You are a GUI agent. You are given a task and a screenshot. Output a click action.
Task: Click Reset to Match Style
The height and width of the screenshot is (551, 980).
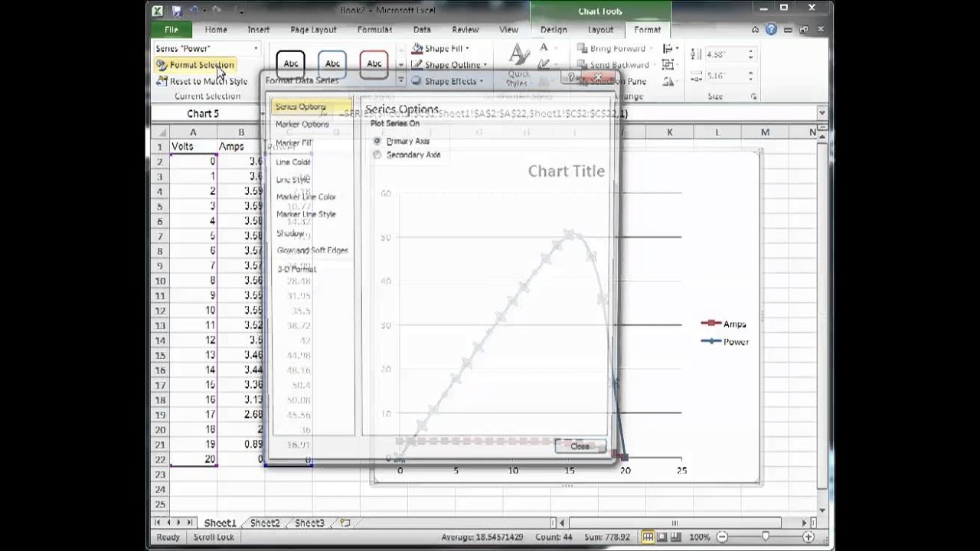(201, 81)
